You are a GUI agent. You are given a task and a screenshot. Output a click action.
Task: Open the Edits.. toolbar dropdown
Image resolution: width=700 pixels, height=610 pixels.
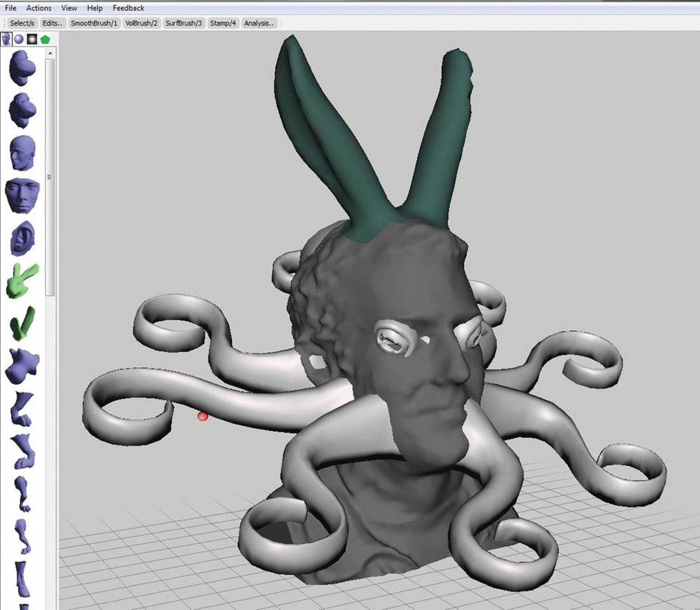[x=52, y=23]
